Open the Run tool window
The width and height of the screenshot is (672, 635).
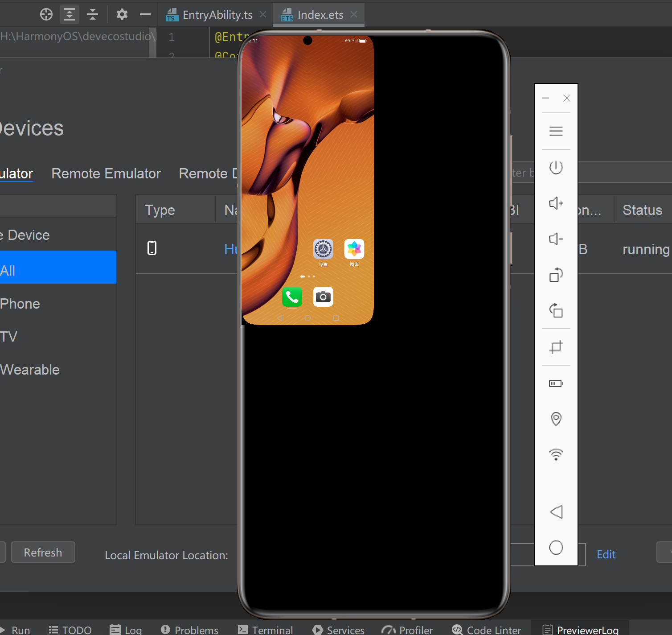(16, 630)
